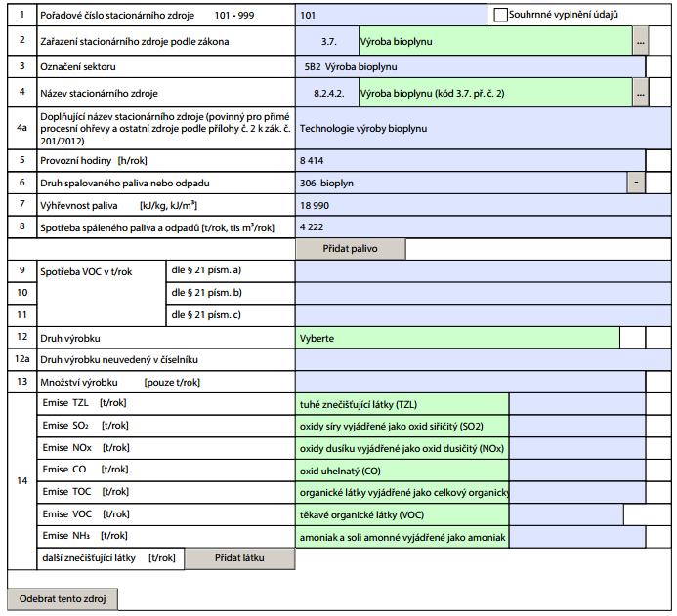The height and width of the screenshot is (616, 677).
Task: Focus the Emise CO value field
Action: pos(577,471)
